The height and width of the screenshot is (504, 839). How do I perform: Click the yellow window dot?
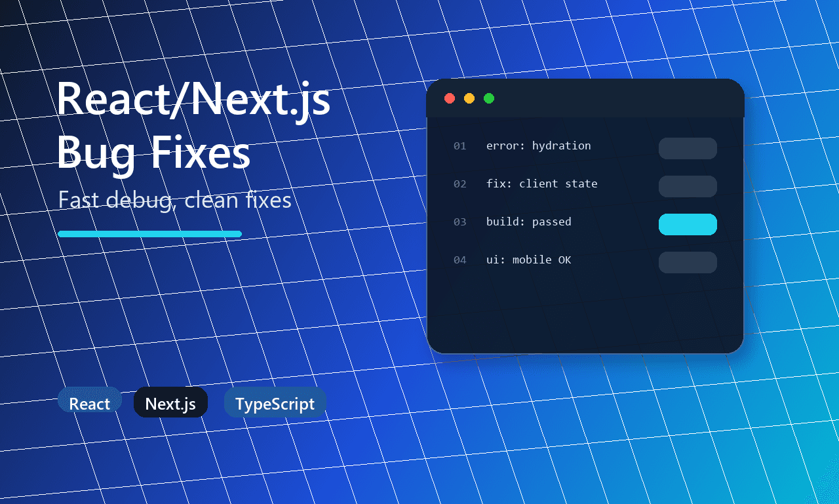pyautogui.click(x=469, y=98)
